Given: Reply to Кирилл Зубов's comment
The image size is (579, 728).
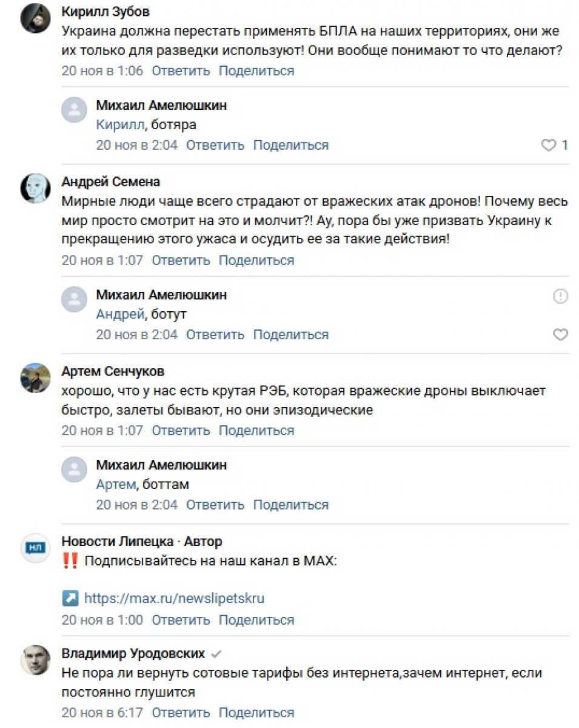Looking at the screenshot, I should click(181, 70).
